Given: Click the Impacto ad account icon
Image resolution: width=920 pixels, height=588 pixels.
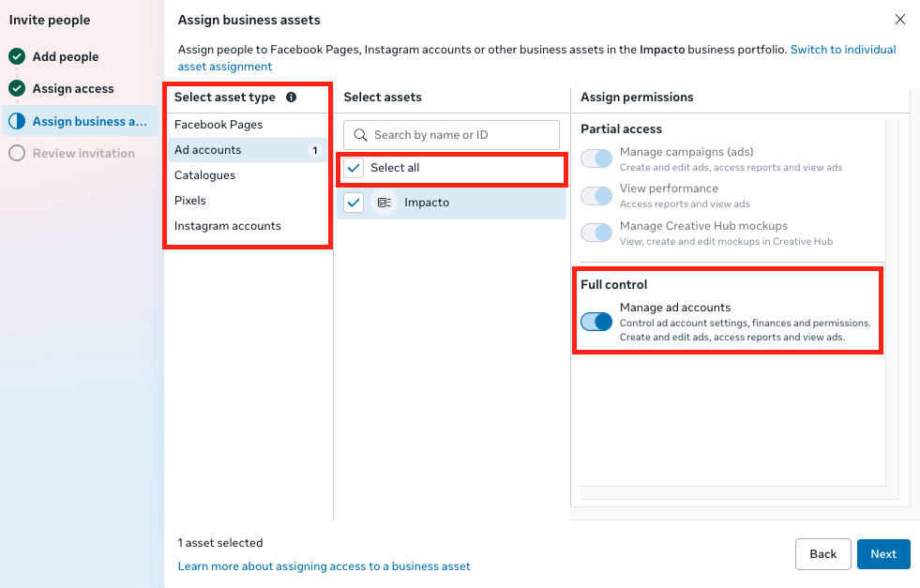Looking at the screenshot, I should [384, 203].
